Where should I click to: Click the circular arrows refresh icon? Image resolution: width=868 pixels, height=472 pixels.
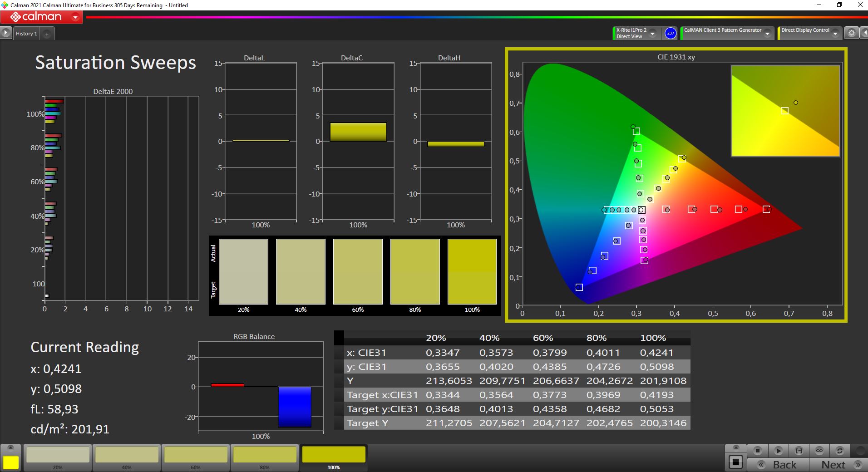(839, 451)
